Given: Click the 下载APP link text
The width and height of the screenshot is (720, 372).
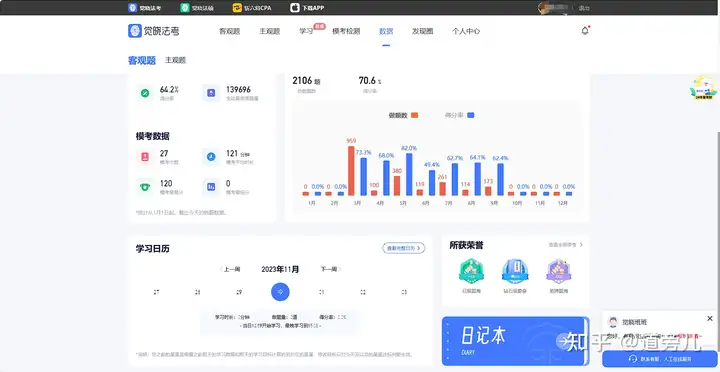Looking at the screenshot, I should coord(313,8).
